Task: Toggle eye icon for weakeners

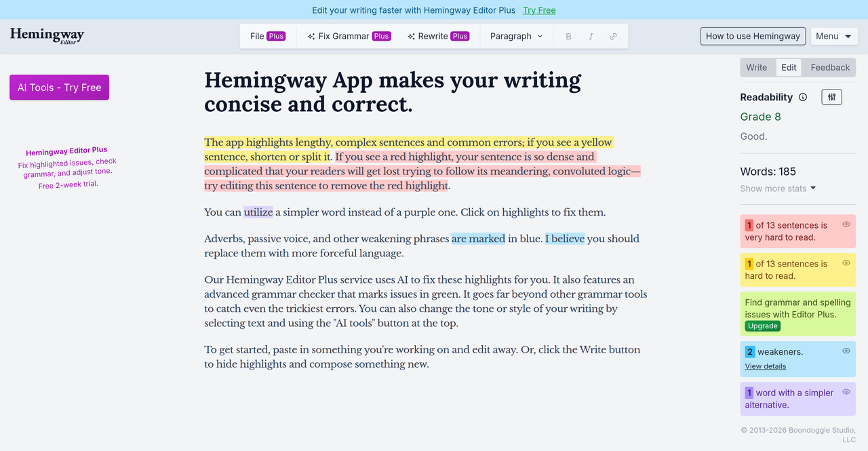Action: [846, 351]
